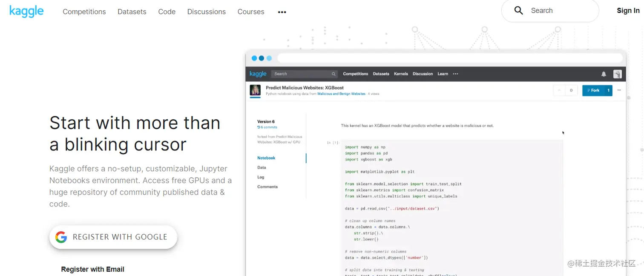Click Register with Email link
The height and width of the screenshot is (276, 644).
coord(93,269)
